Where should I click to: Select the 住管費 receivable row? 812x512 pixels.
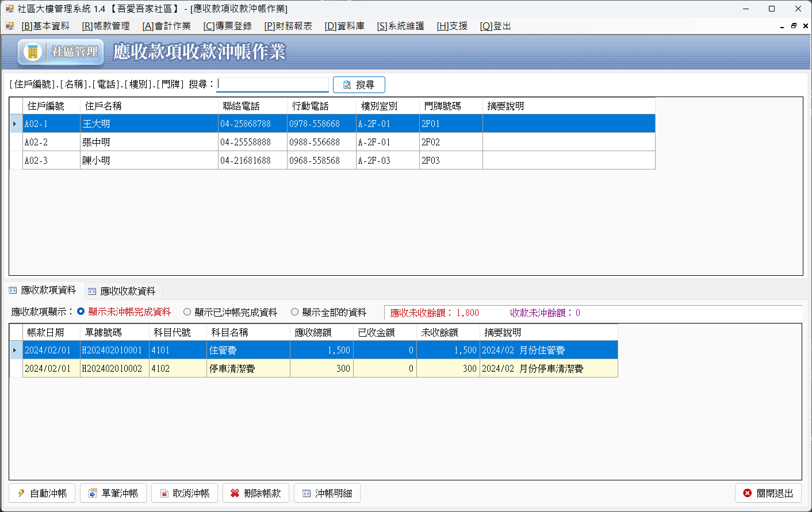pos(314,350)
